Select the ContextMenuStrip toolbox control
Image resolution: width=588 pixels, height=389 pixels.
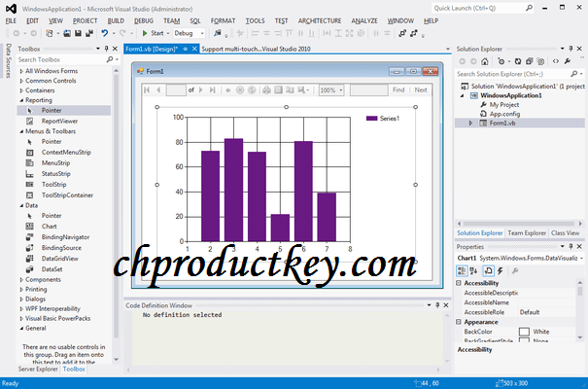pos(66,153)
